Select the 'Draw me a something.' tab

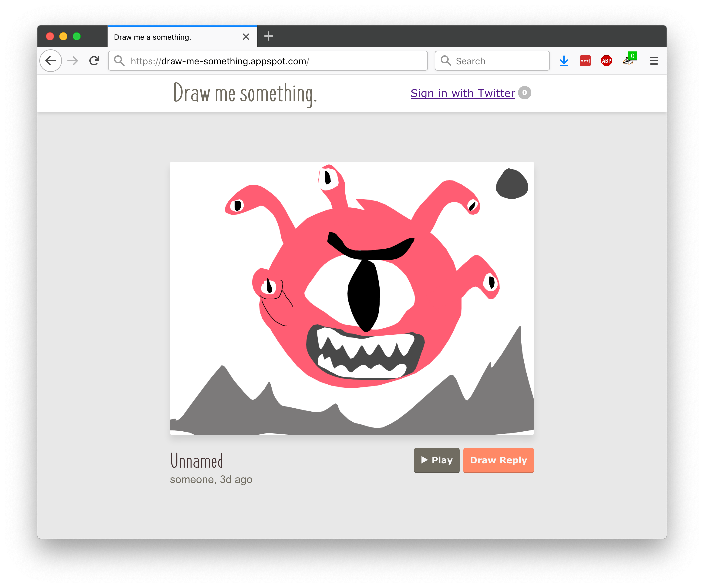(182, 37)
